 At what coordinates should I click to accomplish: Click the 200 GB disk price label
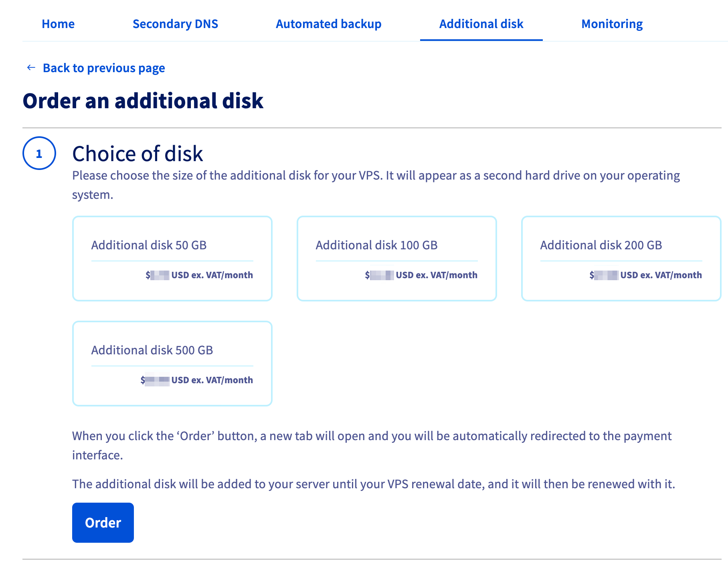(x=645, y=275)
